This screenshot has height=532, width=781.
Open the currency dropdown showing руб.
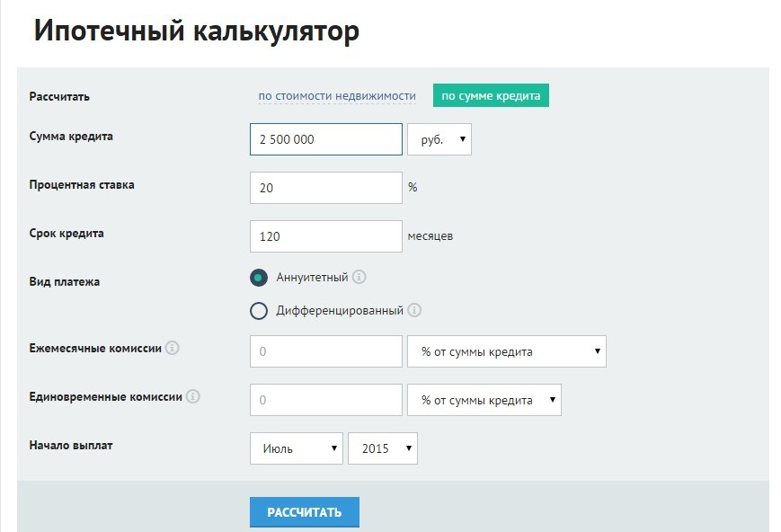(x=439, y=138)
